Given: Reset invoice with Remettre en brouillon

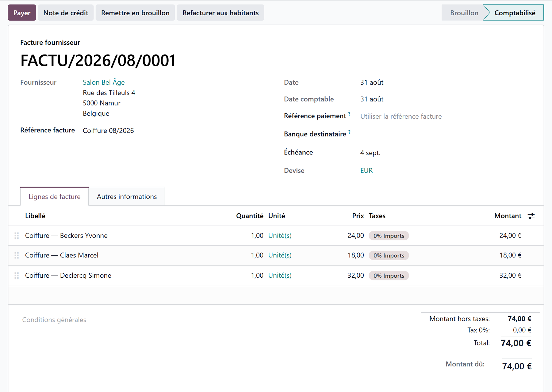Looking at the screenshot, I should [135, 13].
